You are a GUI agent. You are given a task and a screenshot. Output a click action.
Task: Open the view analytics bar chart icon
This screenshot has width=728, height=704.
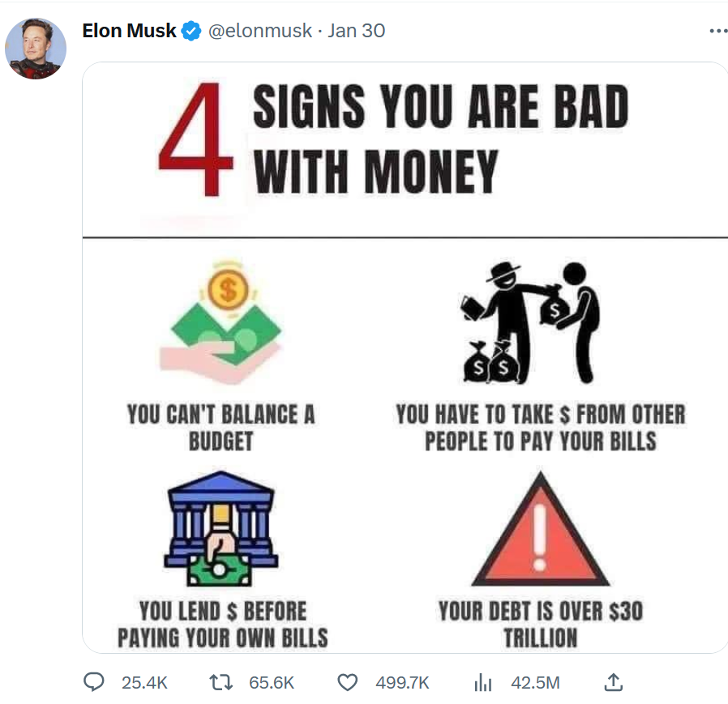coord(483,682)
